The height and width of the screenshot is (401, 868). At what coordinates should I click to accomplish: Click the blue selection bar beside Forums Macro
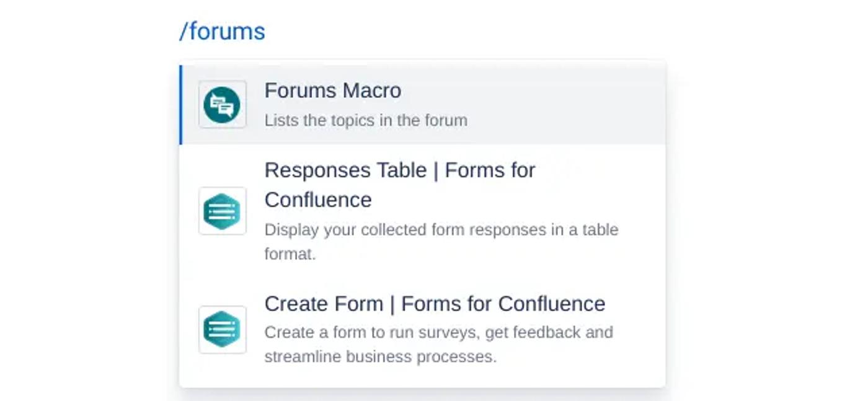pyautogui.click(x=180, y=104)
